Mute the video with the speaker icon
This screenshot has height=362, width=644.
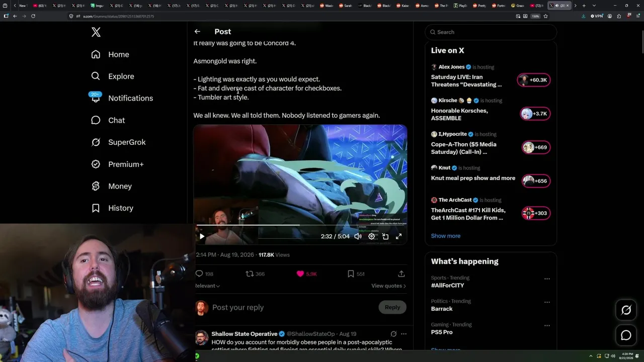pyautogui.click(x=358, y=236)
